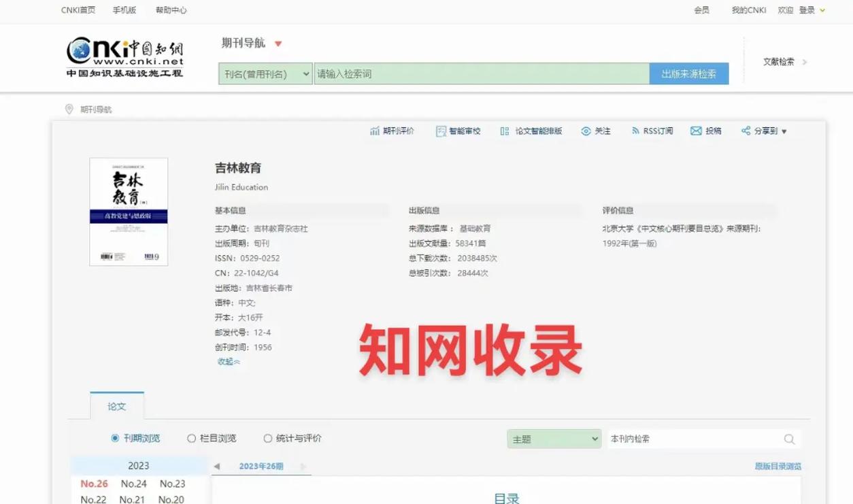The height and width of the screenshot is (504, 853).
Task: Open the 分享到 share dropdown
Action: pyautogui.click(x=763, y=131)
